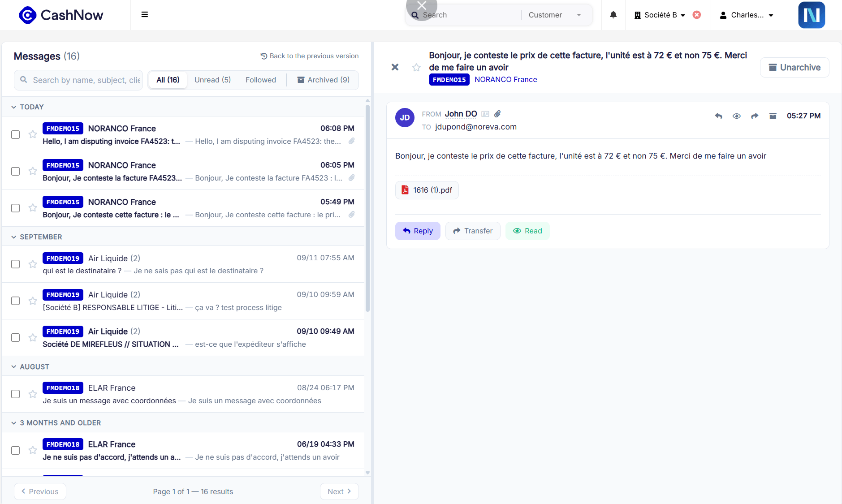Viewport: 842px width, 504px height.
Task: Click the forward arrow icon beside 05:27 PM
Action: (755, 116)
